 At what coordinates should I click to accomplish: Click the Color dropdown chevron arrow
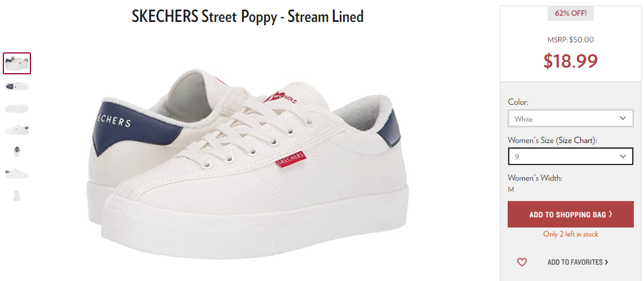623,119
